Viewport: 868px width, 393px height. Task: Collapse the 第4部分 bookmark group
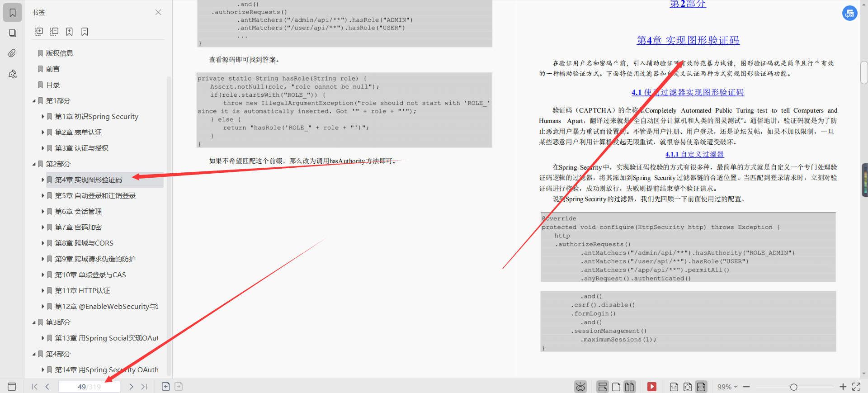[34, 354]
